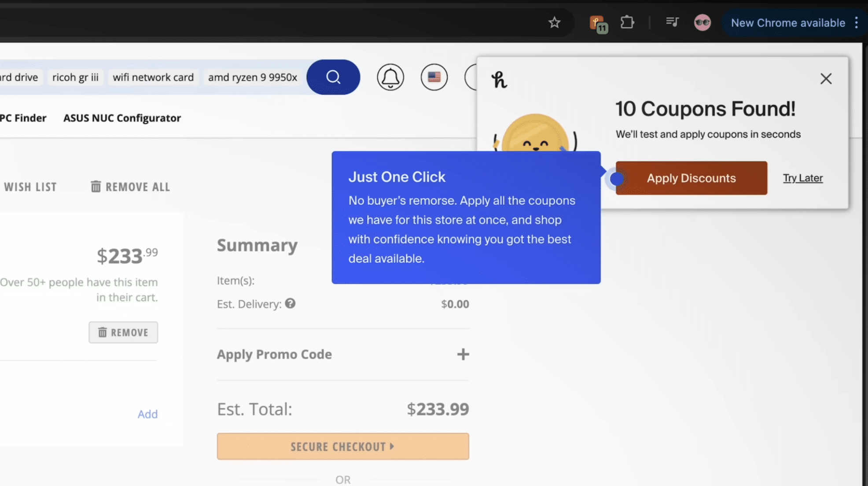868x486 pixels.
Task: Open the Honey extension icon in toolbar
Action: 598,23
